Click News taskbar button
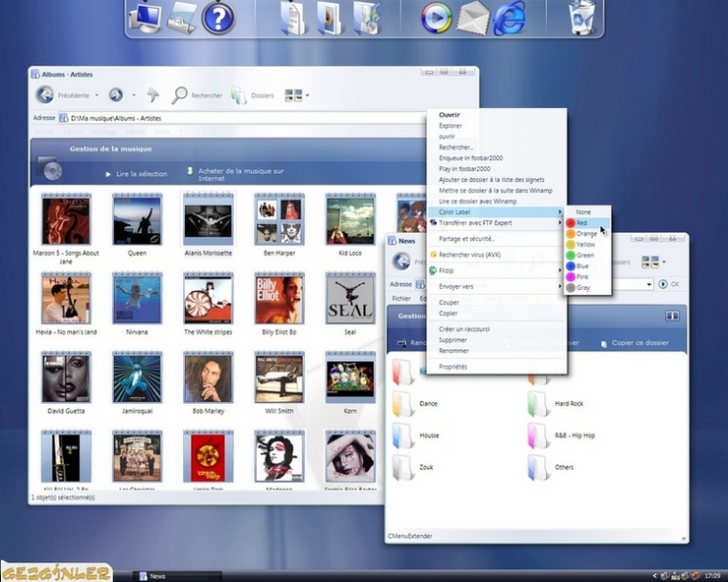The width and height of the screenshot is (728, 582). click(x=179, y=576)
